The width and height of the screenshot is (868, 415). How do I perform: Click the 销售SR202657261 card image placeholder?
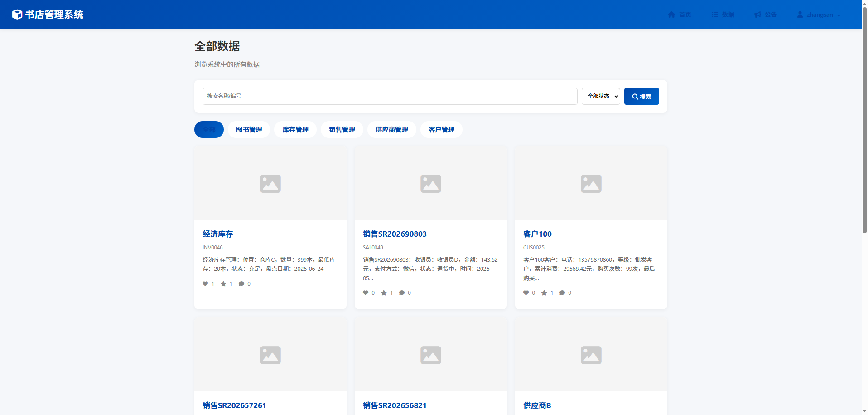(x=270, y=355)
